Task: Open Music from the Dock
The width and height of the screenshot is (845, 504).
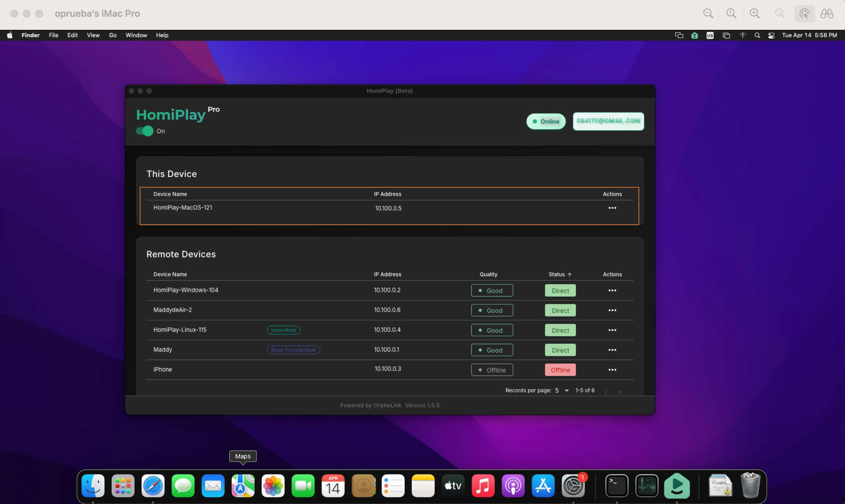Action: [x=483, y=486]
